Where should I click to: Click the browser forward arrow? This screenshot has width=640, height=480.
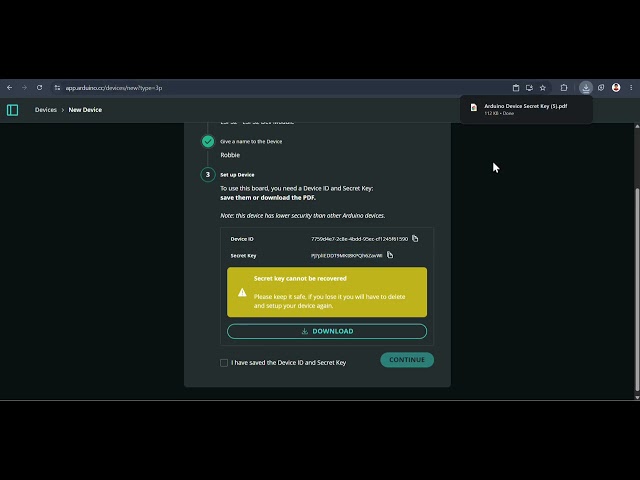24,87
